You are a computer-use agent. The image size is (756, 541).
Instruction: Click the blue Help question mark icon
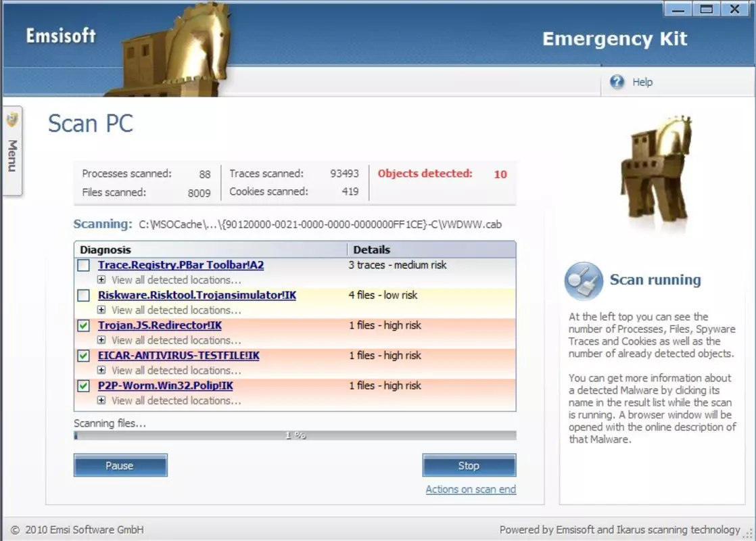617,82
